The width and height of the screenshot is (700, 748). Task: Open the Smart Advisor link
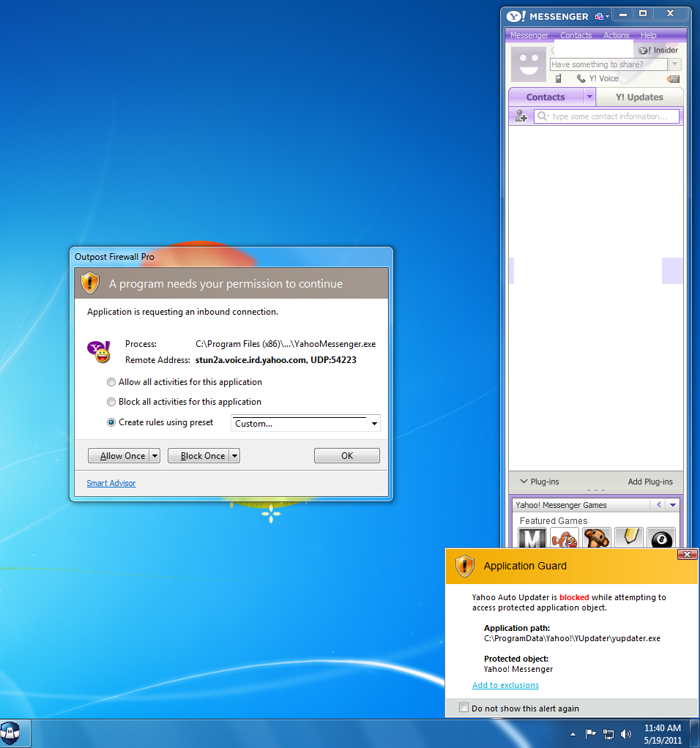[111, 483]
